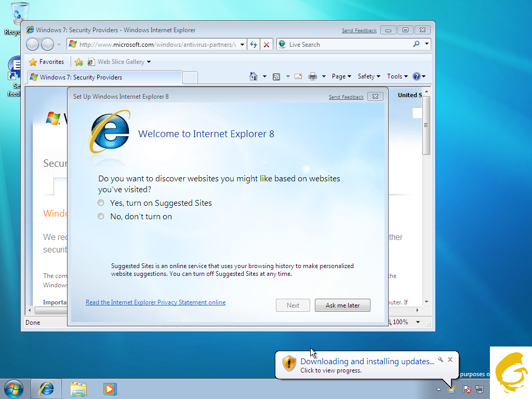The image size is (532, 399).
Task: Open the Safety menu
Action: (369, 76)
